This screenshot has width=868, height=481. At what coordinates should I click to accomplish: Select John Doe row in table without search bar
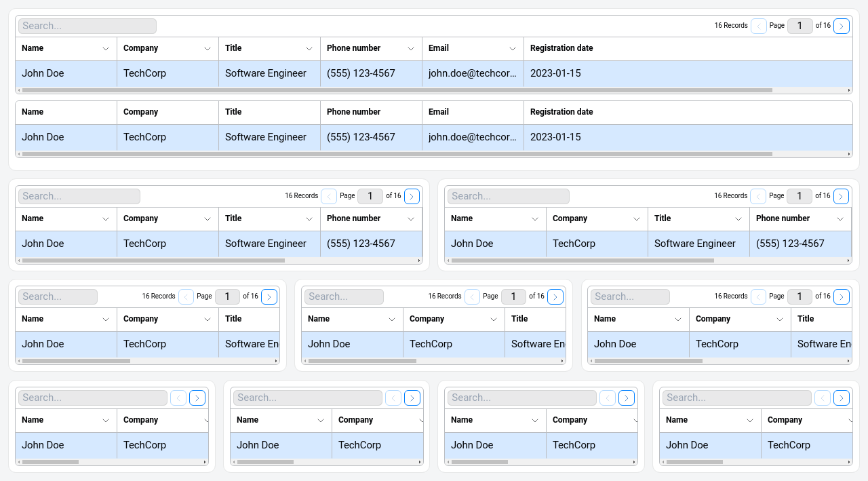[x=43, y=137]
